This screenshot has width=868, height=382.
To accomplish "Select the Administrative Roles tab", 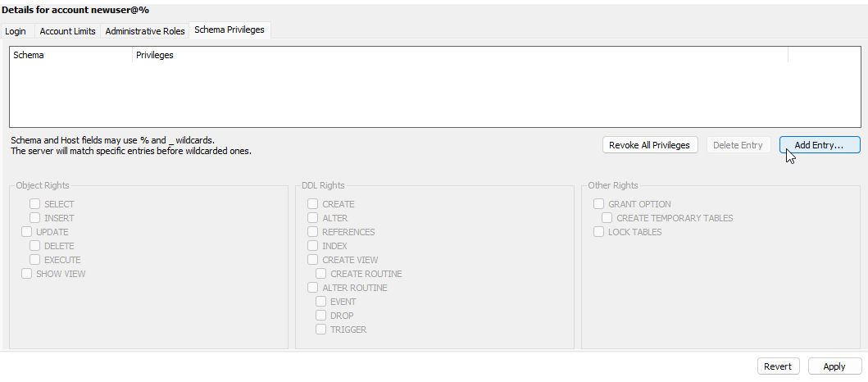I will [145, 31].
